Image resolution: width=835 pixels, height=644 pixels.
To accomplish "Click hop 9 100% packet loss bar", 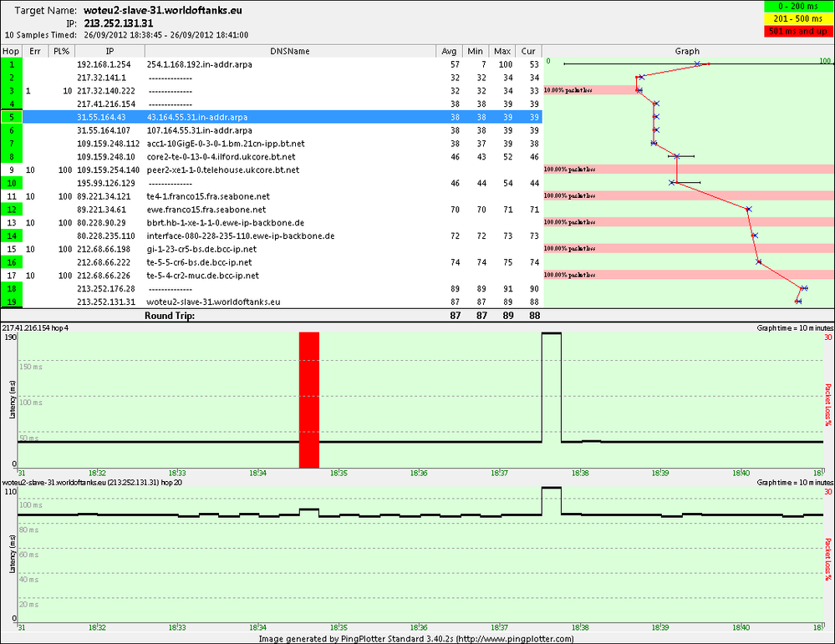I will tap(689, 170).
